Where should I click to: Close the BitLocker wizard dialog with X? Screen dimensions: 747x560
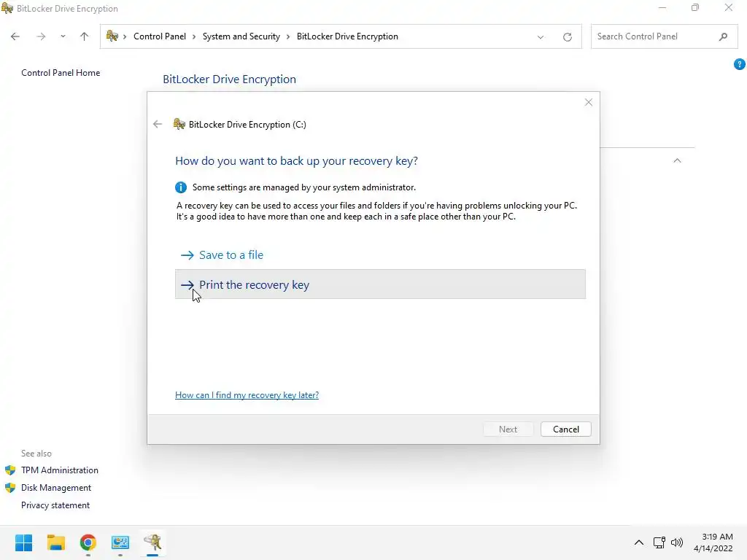click(589, 102)
